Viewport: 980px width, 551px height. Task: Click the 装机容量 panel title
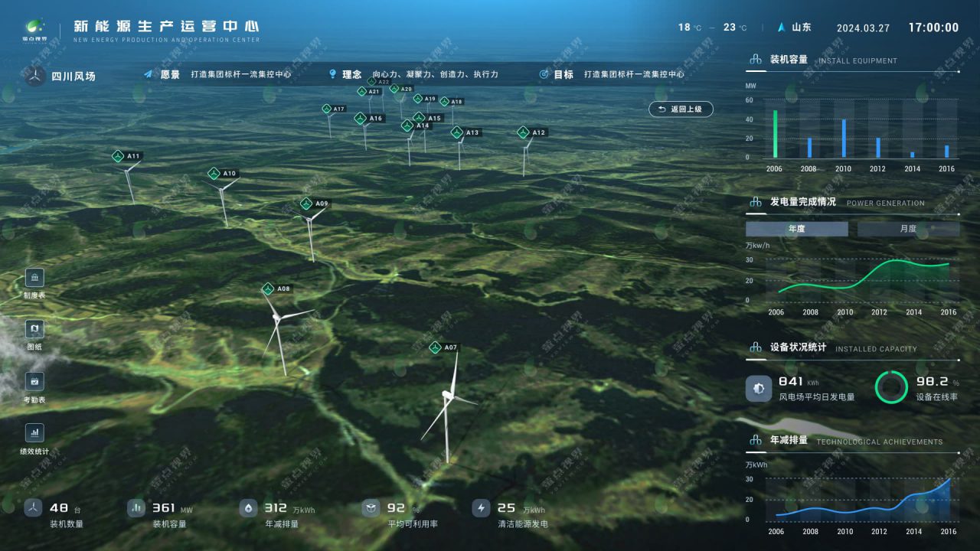789,60
